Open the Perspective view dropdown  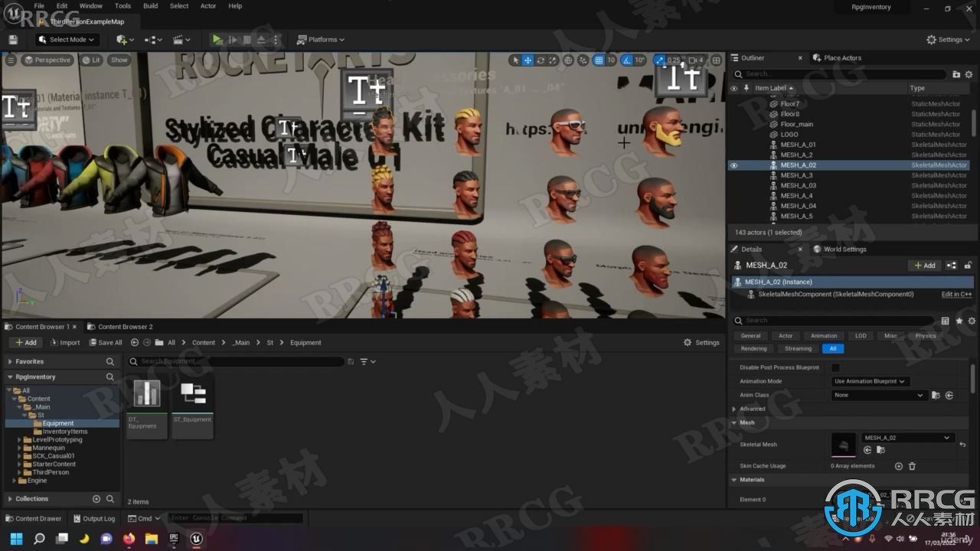[x=47, y=60]
